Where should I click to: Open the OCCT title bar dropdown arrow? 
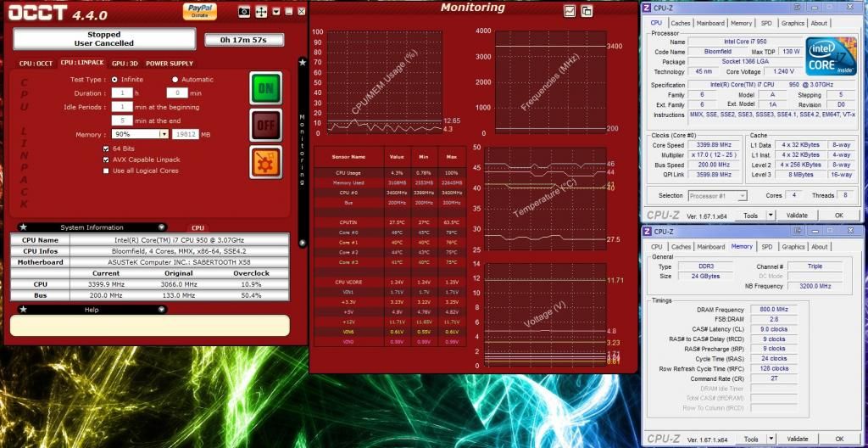coord(276,12)
